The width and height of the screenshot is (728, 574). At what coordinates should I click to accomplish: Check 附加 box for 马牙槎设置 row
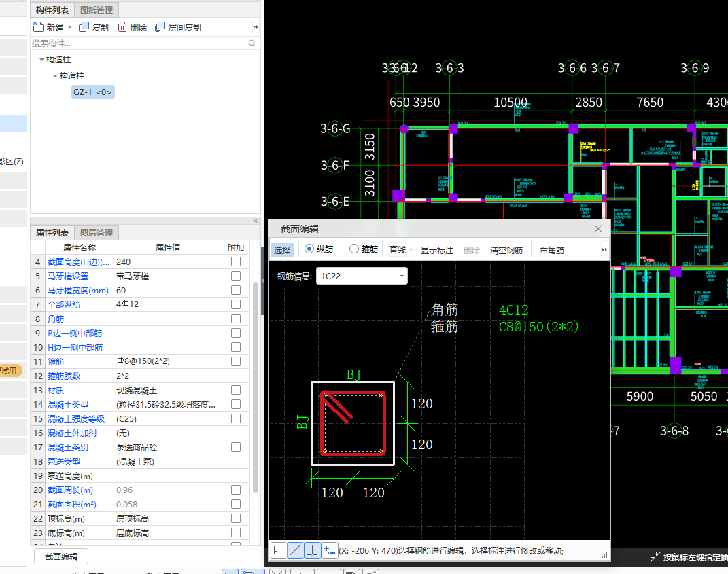click(236, 276)
